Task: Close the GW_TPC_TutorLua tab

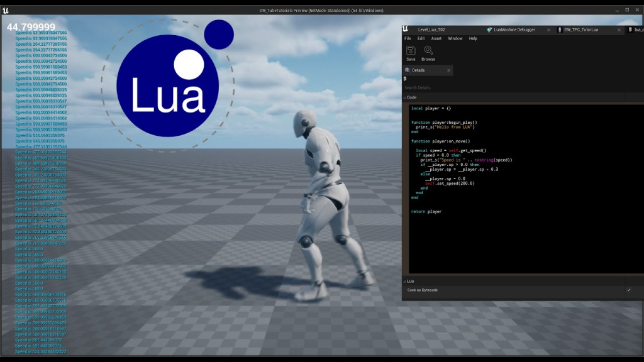Action: 619,30
